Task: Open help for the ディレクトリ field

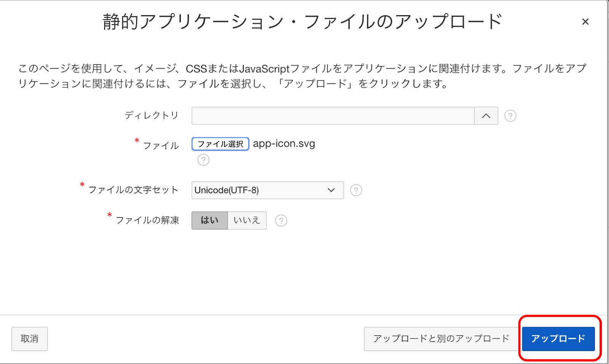Action: point(510,116)
